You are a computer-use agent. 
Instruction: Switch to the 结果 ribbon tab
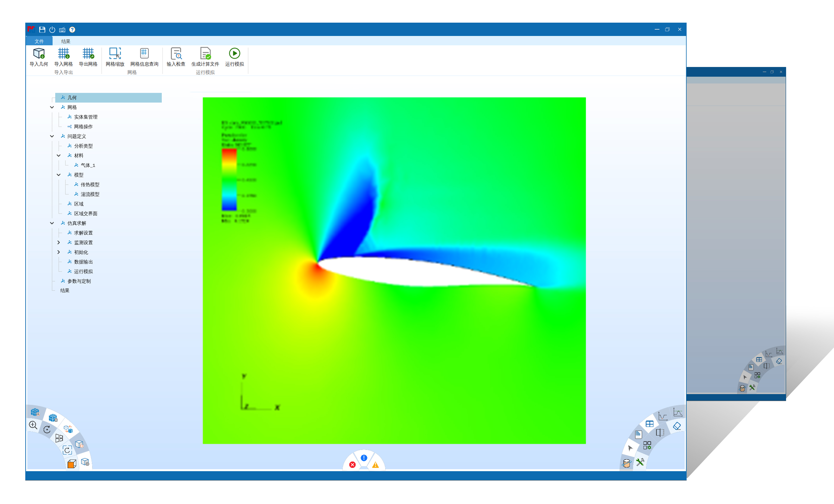pos(66,41)
